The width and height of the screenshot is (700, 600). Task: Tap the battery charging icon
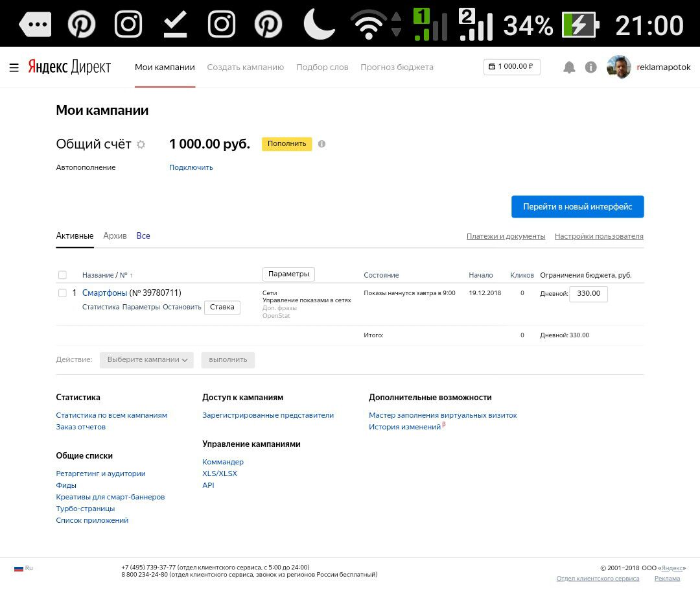pos(580,25)
